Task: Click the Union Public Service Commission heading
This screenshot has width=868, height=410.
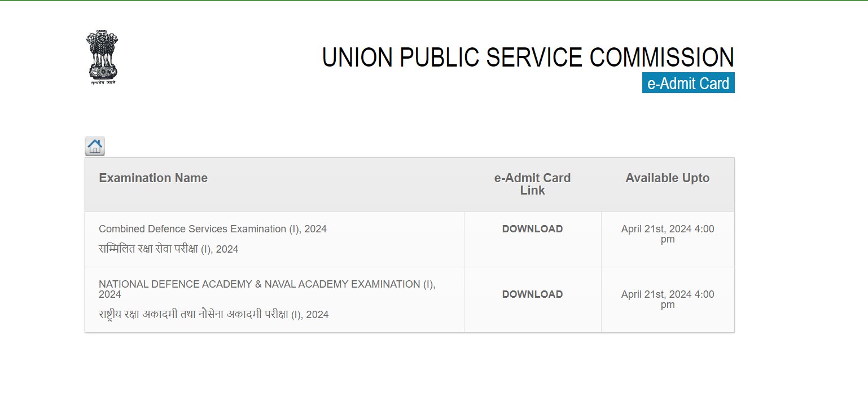Action: tap(528, 58)
